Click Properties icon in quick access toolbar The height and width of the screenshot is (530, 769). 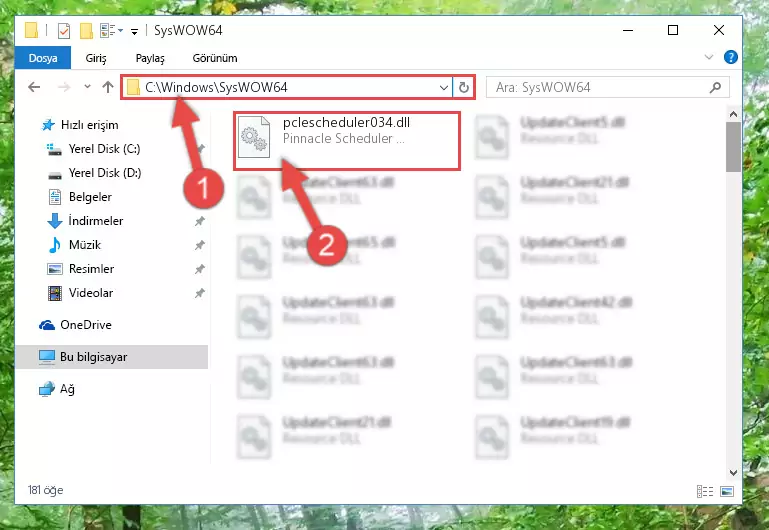click(64, 30)
